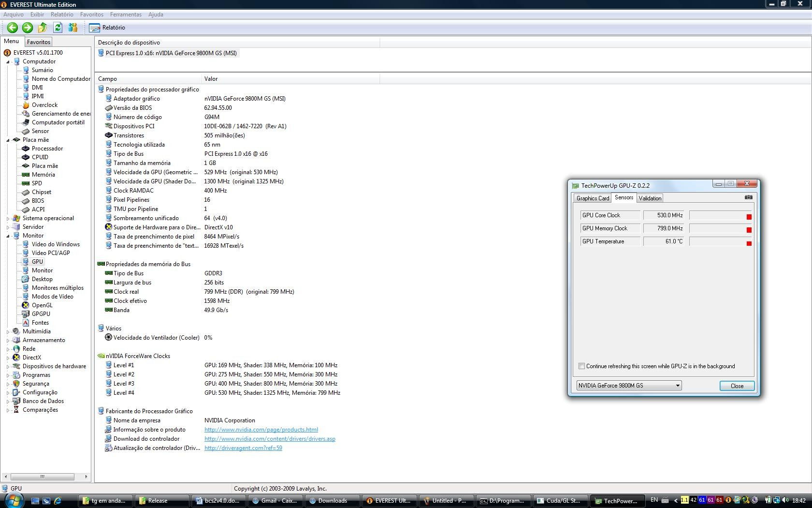Open the Favoritos menu
812x508 pixels.
[x=92, y=15]
